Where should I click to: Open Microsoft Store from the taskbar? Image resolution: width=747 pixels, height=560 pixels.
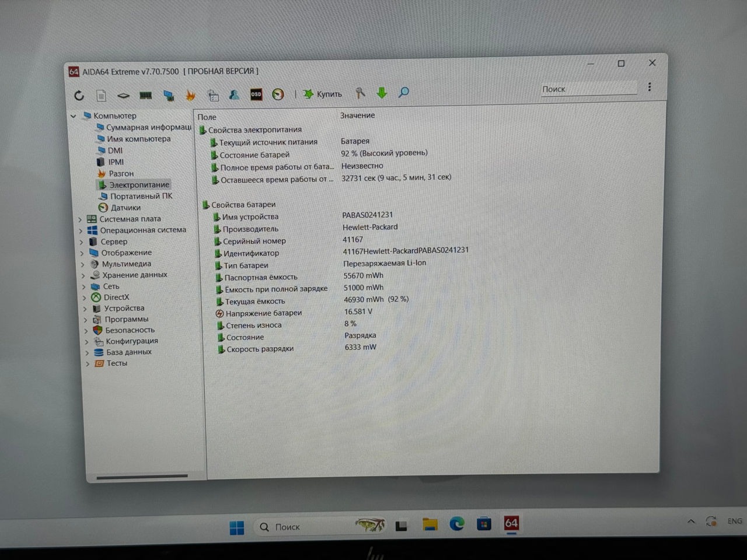[484, 524]
